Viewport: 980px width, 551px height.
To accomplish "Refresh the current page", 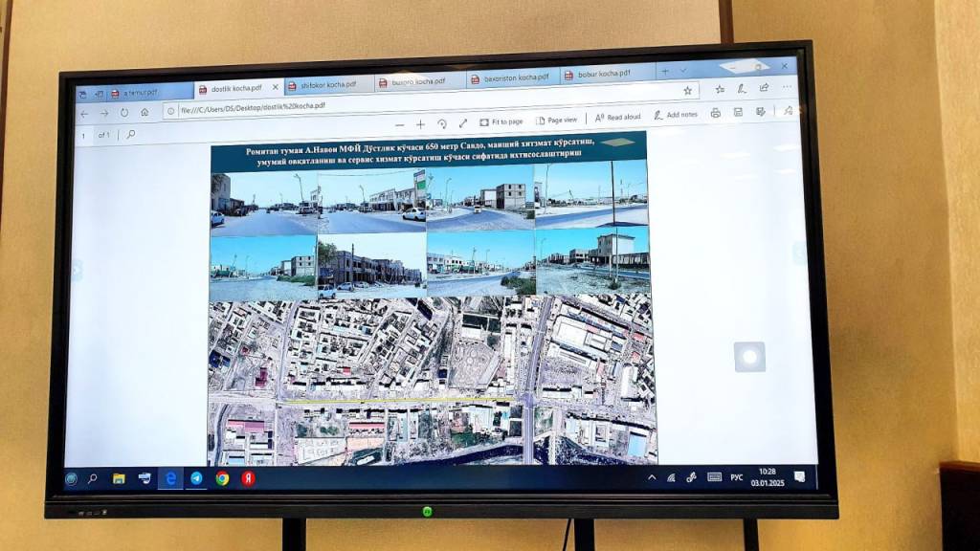I will click(124, 112).
